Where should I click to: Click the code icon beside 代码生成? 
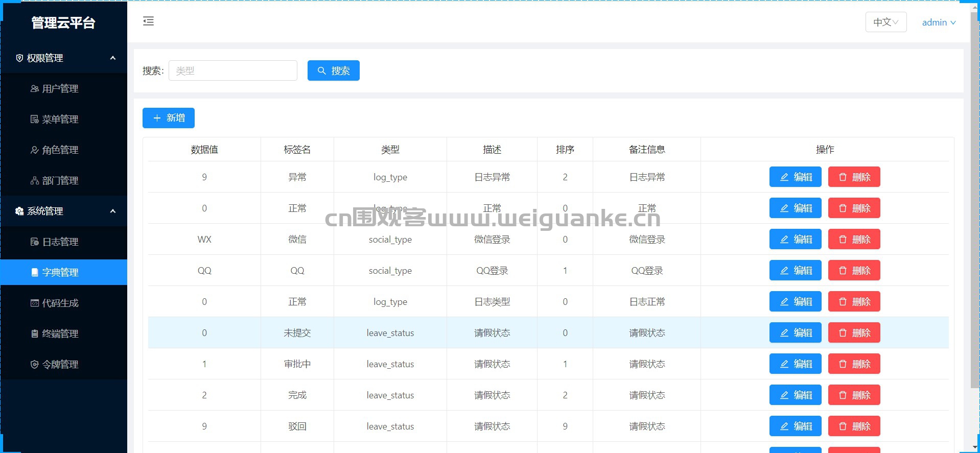(35, 303)
